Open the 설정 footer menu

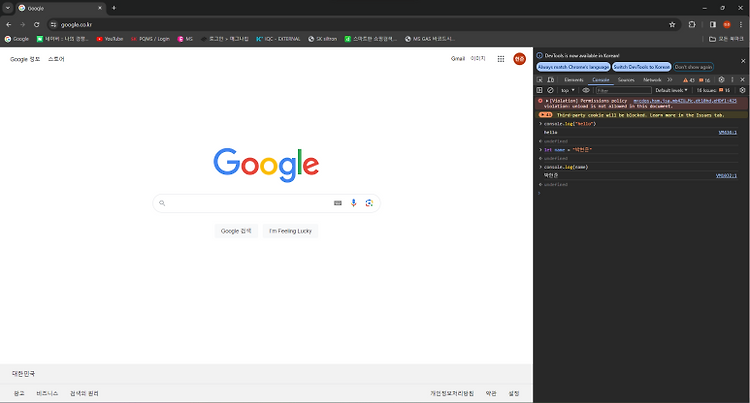click(x=514, y=393)
